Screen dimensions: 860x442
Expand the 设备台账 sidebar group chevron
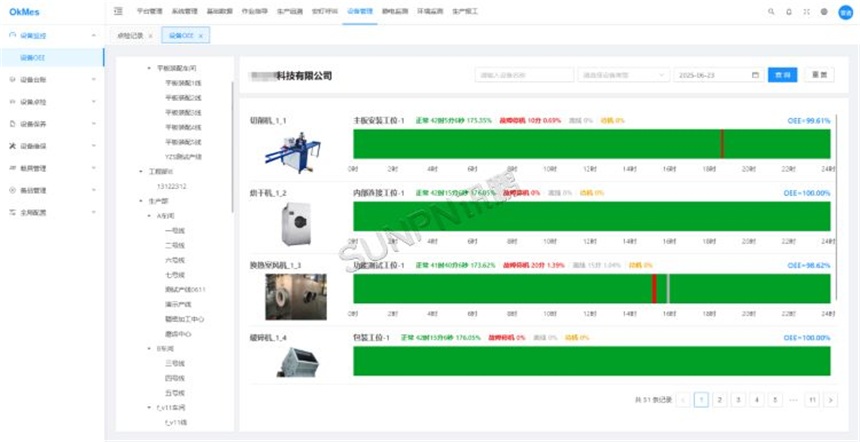pos(94,80)
